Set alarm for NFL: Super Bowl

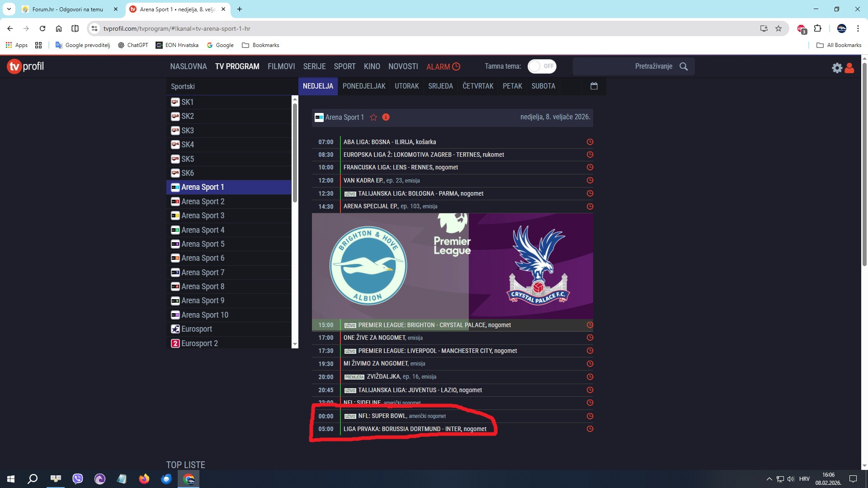(x=590, y=416)
